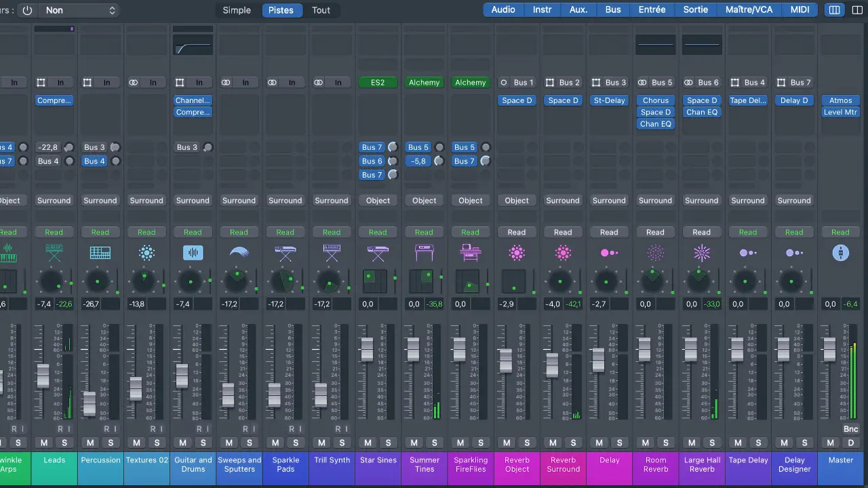The height and width of the screenshot is (488, 868).
Task: Switch to the Tout tab
Action: [x=321, y=10]
